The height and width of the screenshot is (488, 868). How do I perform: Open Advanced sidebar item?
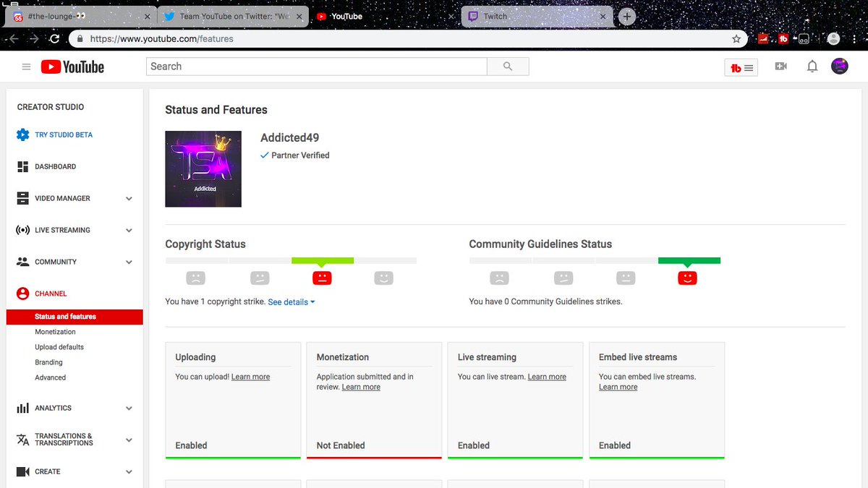[50, 377]
